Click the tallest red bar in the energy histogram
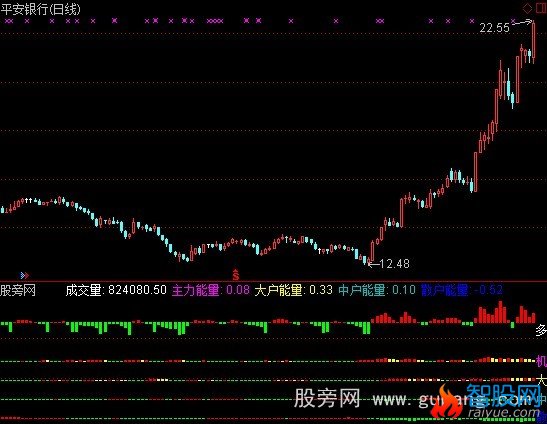 coord(501,312)
